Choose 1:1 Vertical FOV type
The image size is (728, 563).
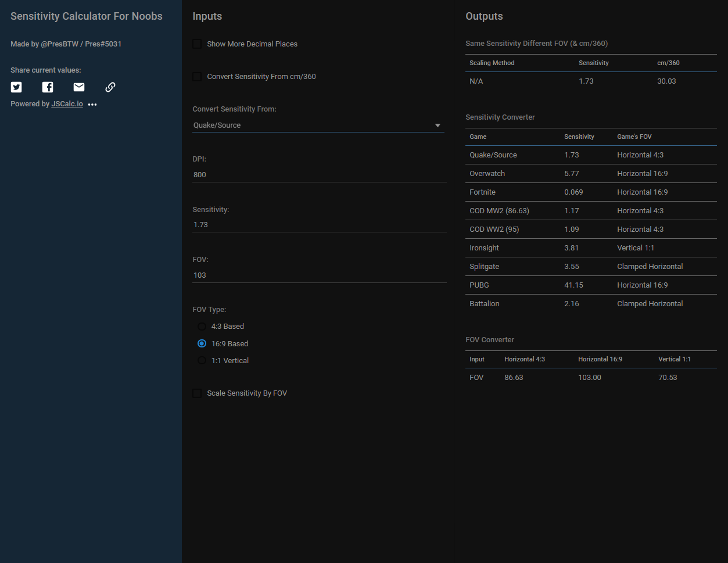pyautogui.click(x=202, y=360)
